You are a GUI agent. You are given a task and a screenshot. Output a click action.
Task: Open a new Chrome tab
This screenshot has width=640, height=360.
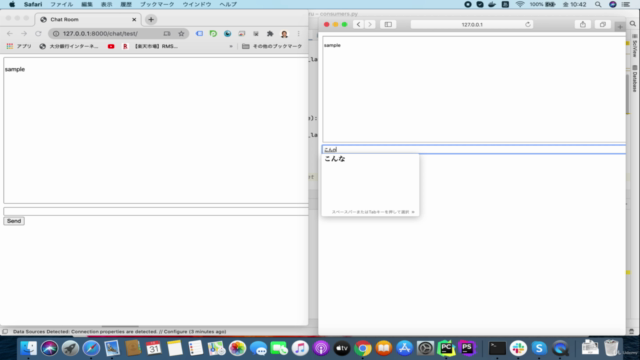(x=151, y=19)
